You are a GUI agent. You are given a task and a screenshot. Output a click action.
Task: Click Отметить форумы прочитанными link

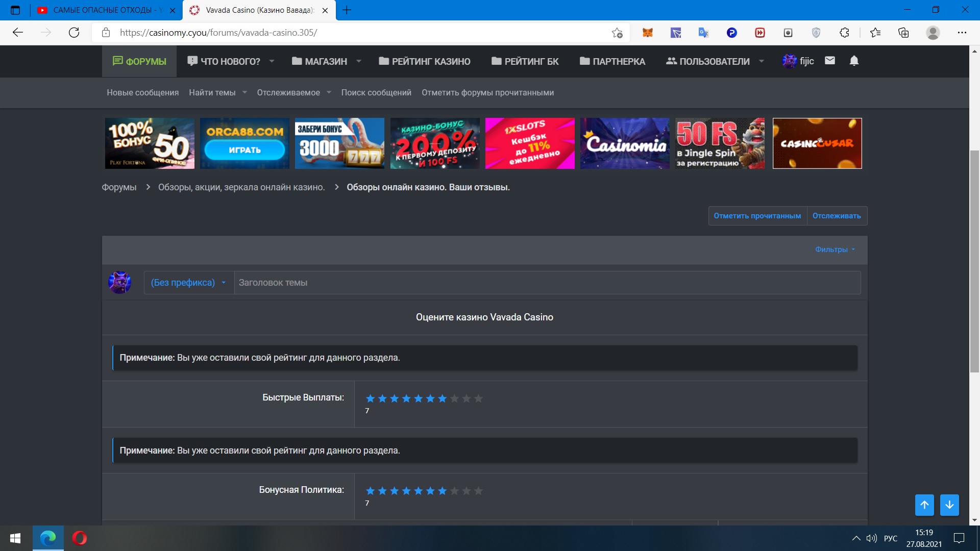487,92
